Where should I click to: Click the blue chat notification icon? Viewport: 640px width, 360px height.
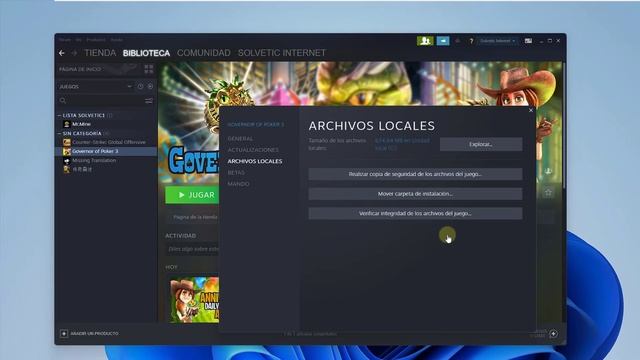443,41
